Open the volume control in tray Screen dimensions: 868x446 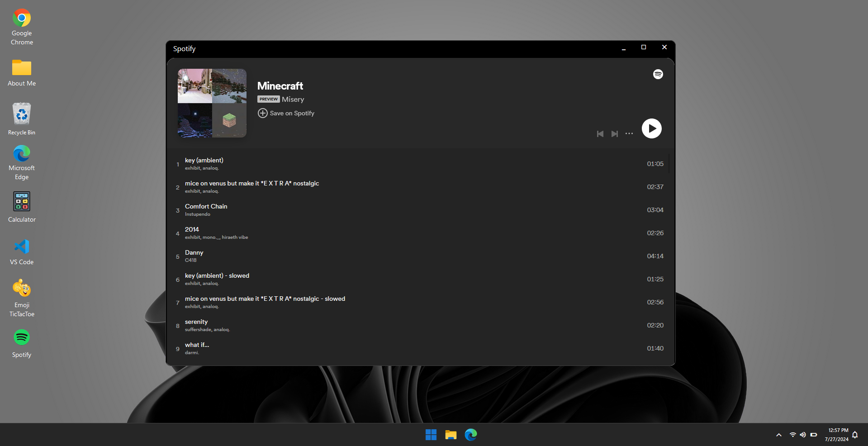click(803, 435)
